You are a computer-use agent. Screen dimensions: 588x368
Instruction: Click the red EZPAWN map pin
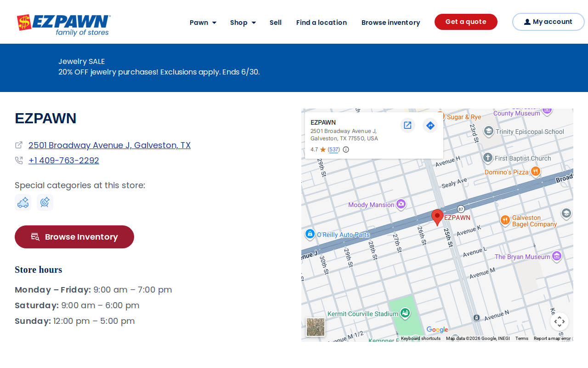pyautogui.click(x=437, y=217)
